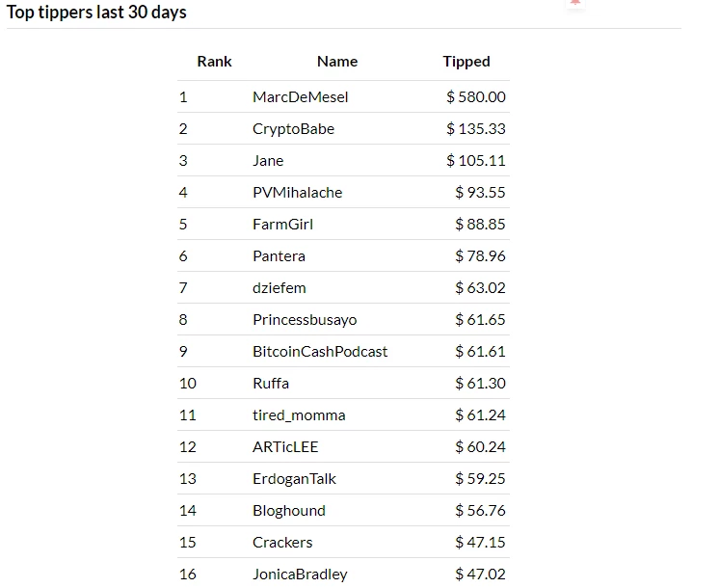The height and width of the screenshot is (588, 719).
Task: Select the Jane name entry
Action: coord(268,161)
